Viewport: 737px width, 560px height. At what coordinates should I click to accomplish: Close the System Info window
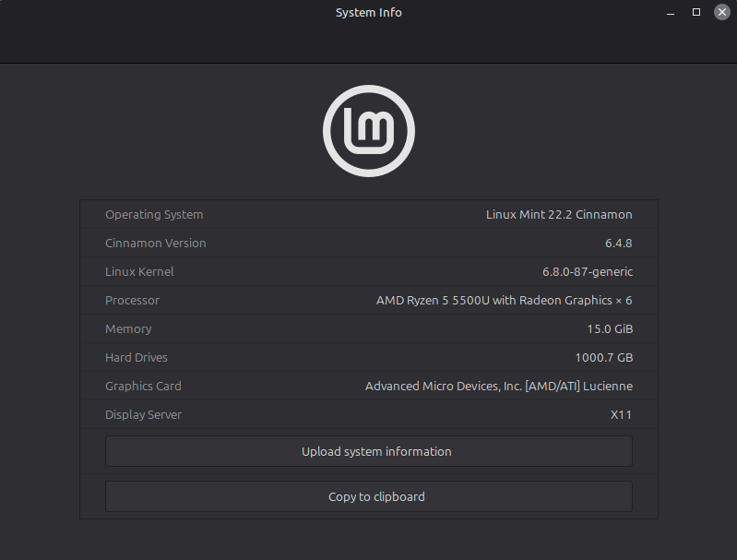tap(722, 12)
